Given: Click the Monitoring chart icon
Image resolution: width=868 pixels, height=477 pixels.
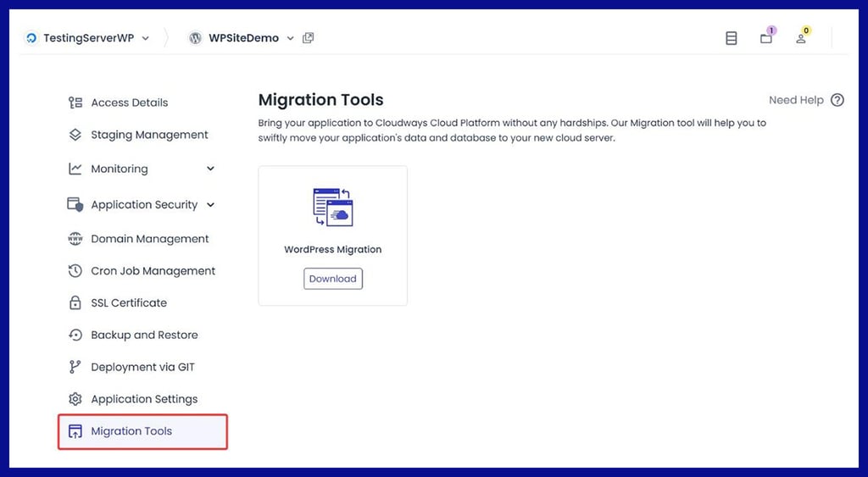Looking at the screenshot, I should point(75,169).
